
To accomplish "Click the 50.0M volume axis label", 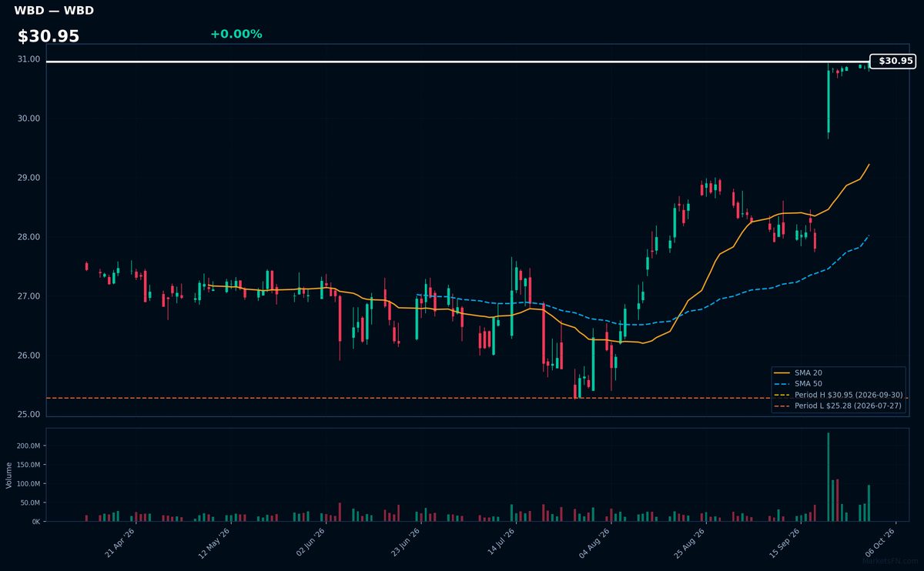I will [29, 503].
